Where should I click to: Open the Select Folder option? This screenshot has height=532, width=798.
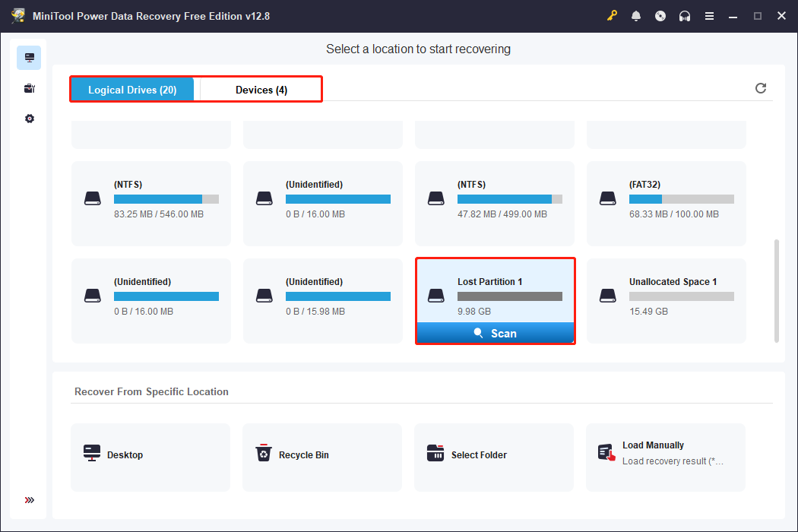(493, 457)
